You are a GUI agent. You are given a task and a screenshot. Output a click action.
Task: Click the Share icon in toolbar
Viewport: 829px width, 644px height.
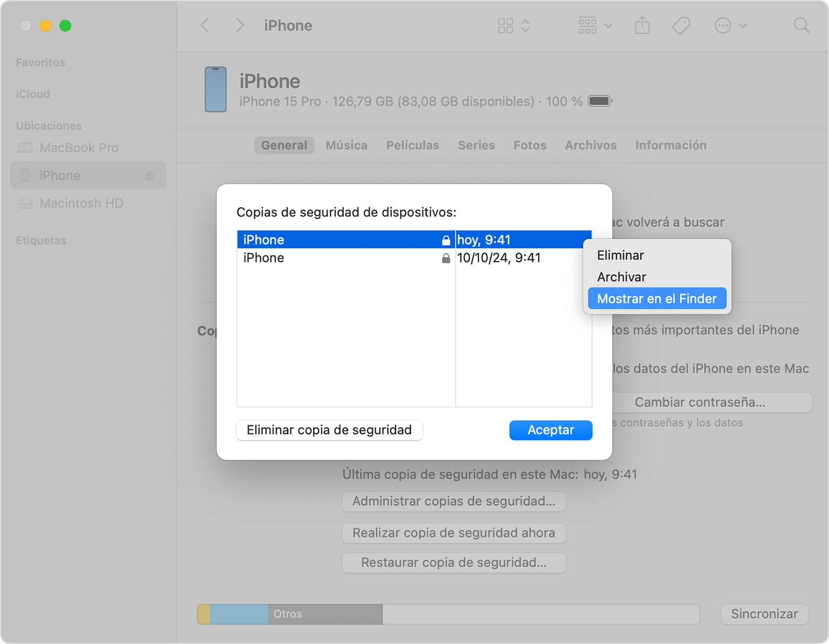click(x=642, y=25)
